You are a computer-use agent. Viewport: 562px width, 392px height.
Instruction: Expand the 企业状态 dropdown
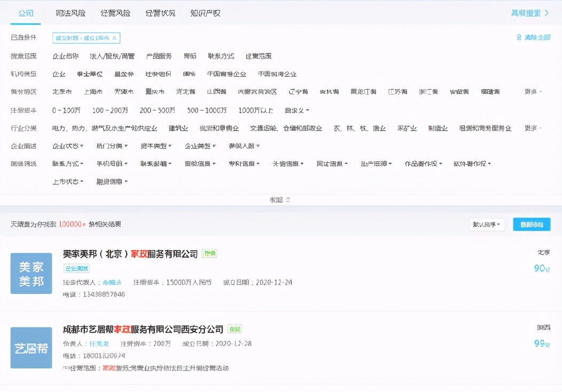(x=68, y=146)
